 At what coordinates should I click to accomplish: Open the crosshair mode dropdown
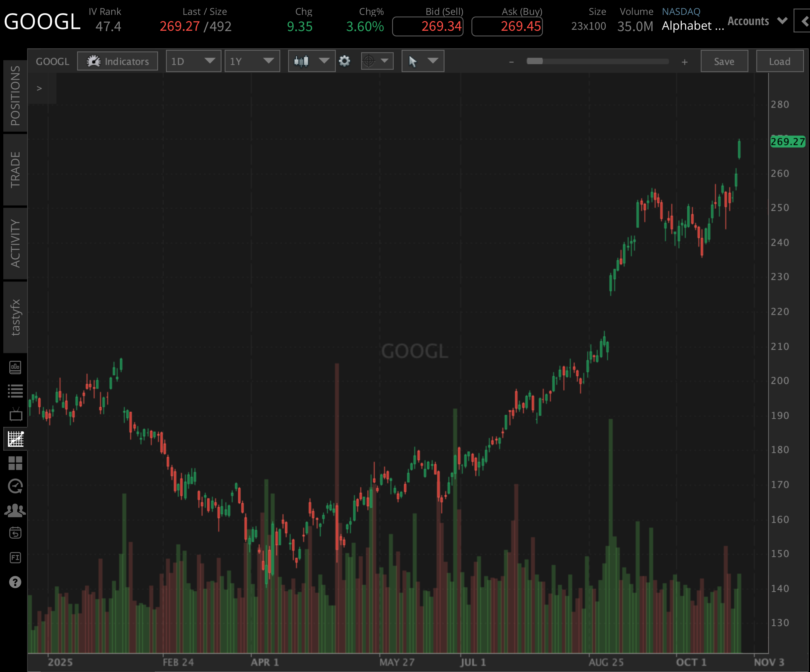[x=377, y=61]
